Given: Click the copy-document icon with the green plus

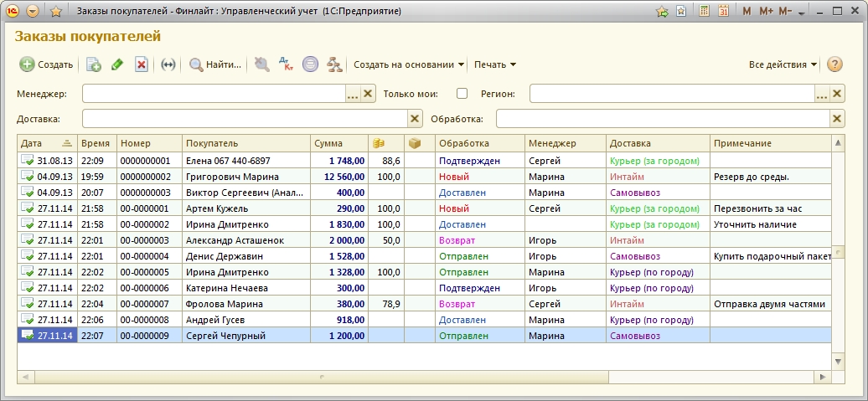Looking at the screenshot, I should (94, 64).
